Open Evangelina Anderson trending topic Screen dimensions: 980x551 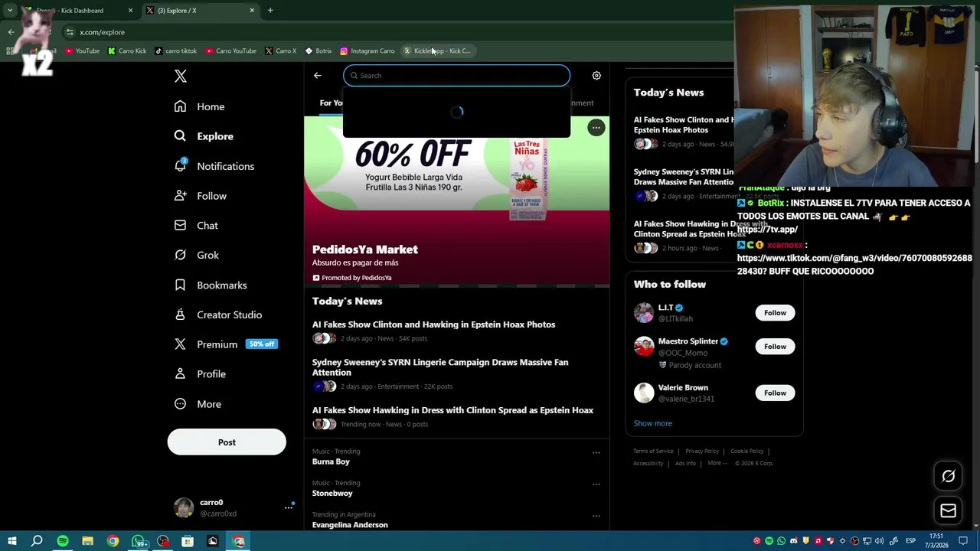(350, 525)
